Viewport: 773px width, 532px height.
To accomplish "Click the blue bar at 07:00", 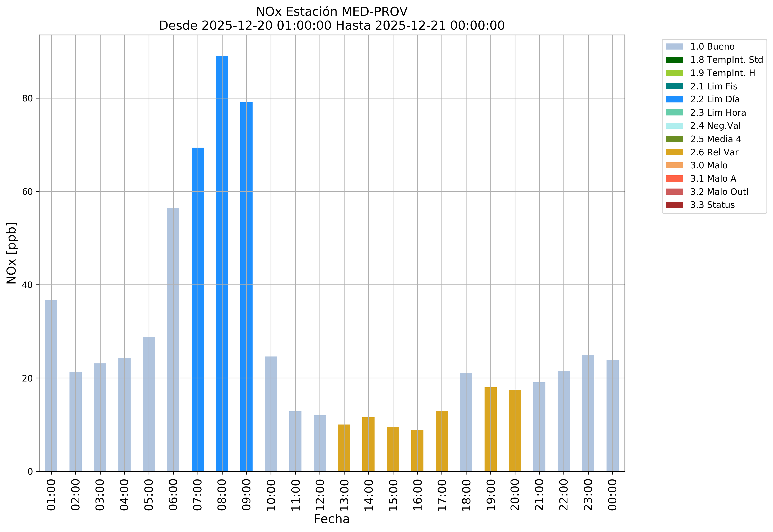I will [x=198, y=309].
